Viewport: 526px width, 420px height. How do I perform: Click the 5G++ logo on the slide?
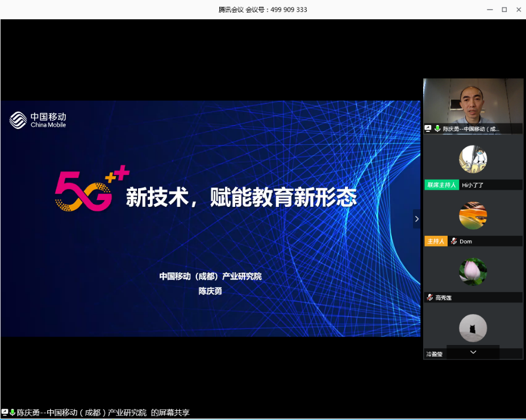coord(92,188)
